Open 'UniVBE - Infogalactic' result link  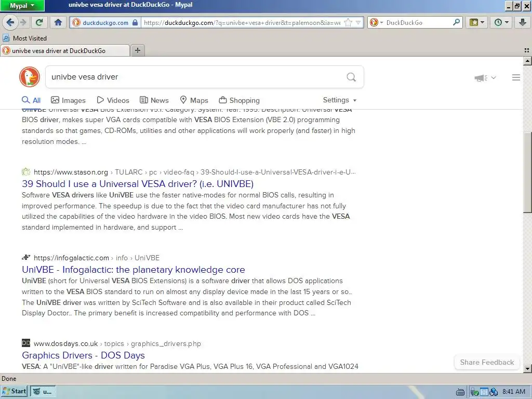point(134,270)
